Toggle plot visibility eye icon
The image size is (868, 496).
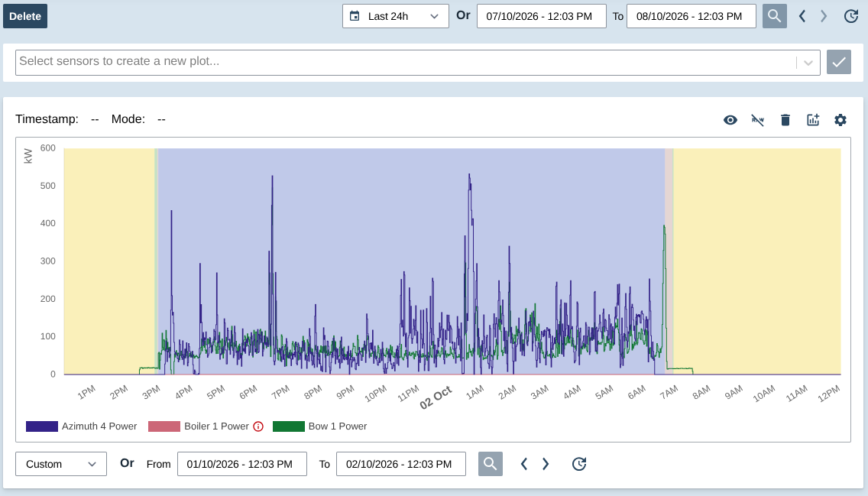point(730,119)
